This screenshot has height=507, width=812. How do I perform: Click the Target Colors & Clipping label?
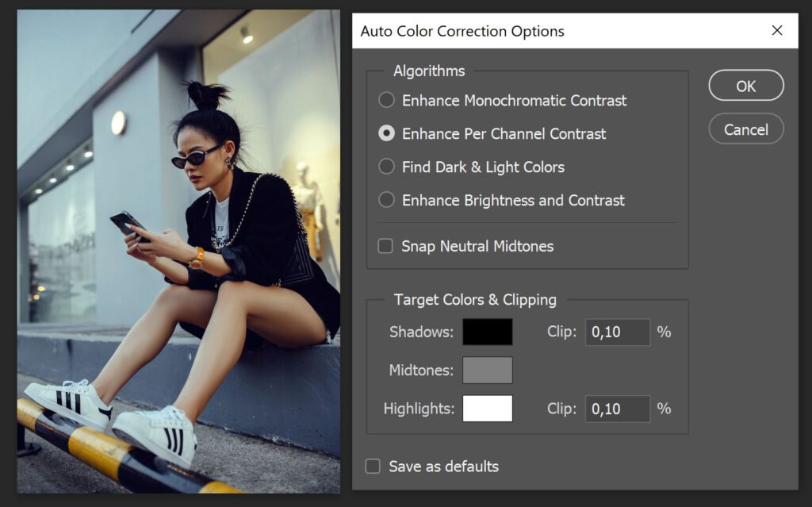coord(475,300)
